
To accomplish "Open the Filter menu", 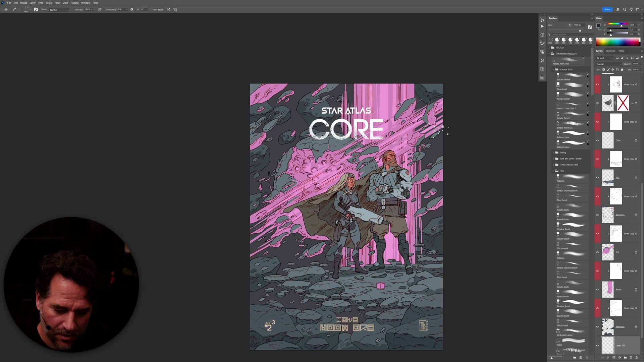I will point(57,3).
